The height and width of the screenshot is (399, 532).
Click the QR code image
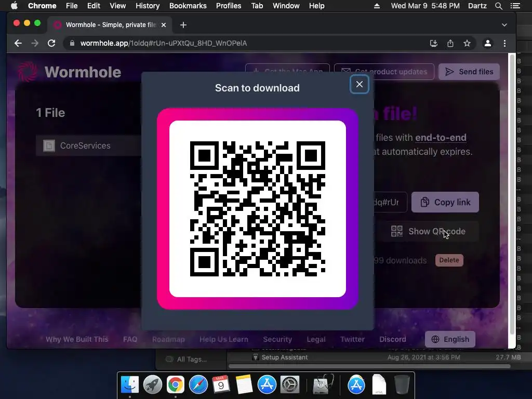click(x=258, y=209)
